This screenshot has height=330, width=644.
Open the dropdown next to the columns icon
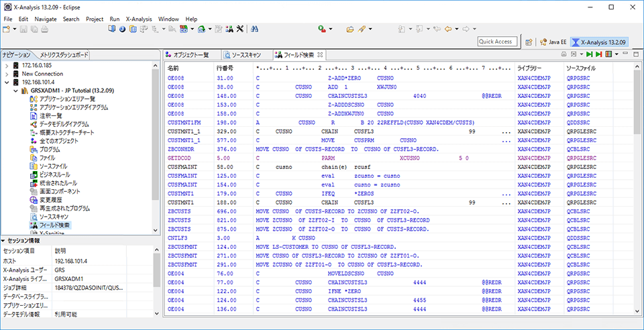tap(616, 54)
